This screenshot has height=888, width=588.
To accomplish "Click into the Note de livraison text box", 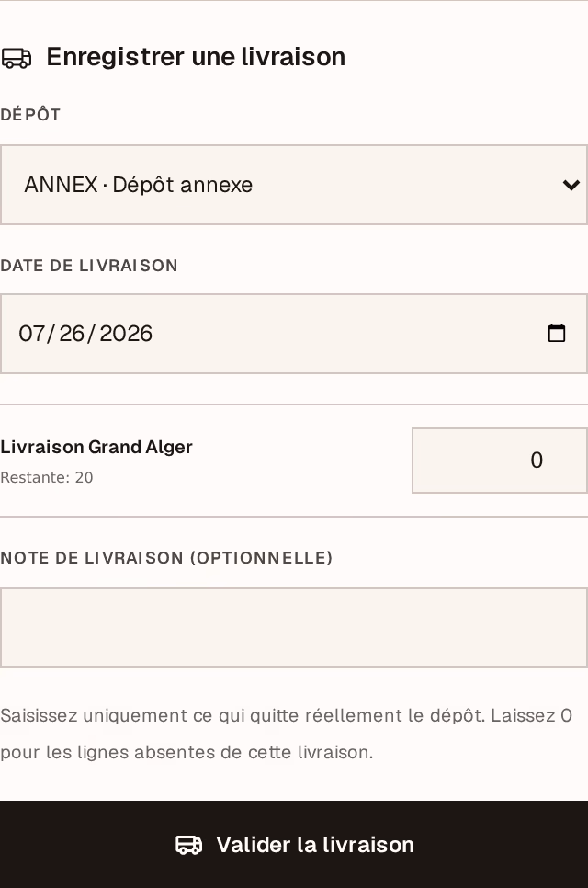I will tap(294, 628).
